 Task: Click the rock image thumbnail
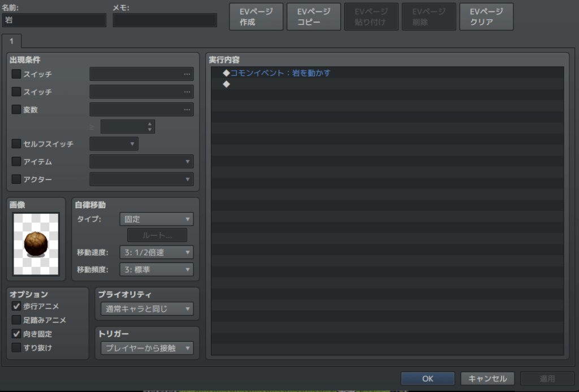(x=36, y=244)
